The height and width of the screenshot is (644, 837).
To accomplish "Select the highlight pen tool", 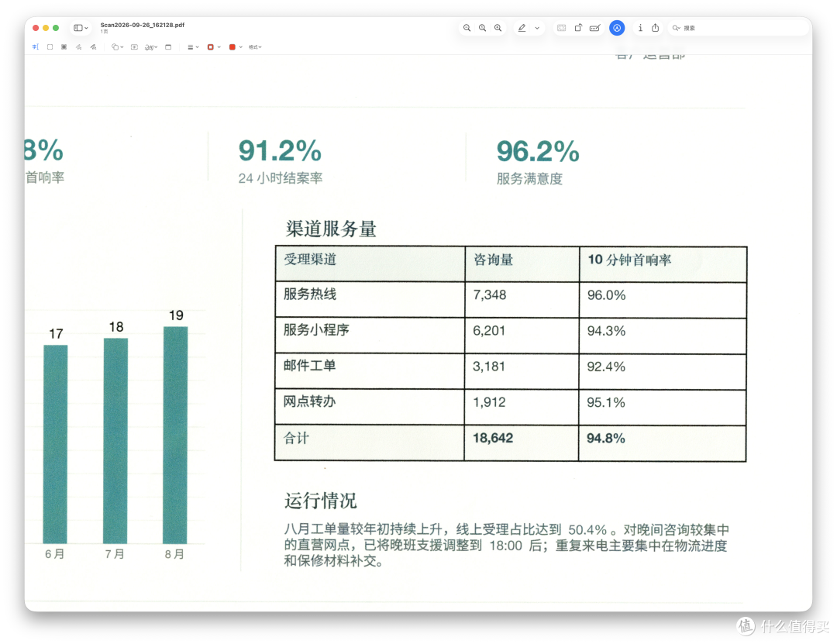I will pos(522,28).
